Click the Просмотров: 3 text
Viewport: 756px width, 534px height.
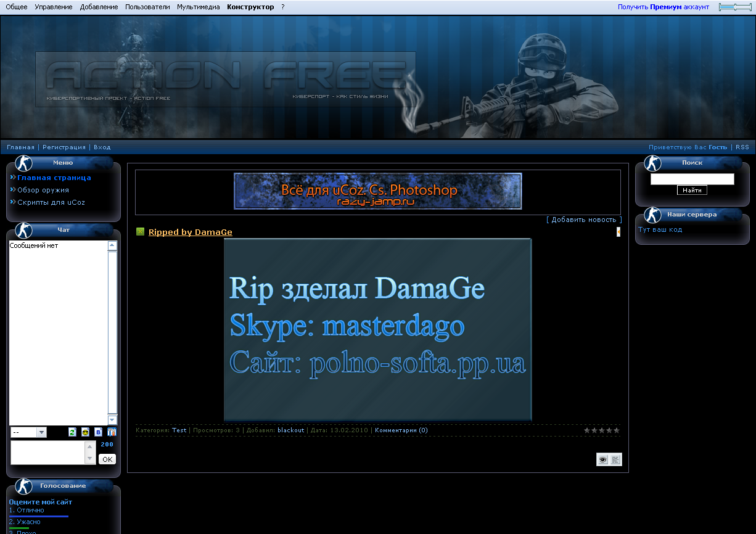[x=216, y=430]
